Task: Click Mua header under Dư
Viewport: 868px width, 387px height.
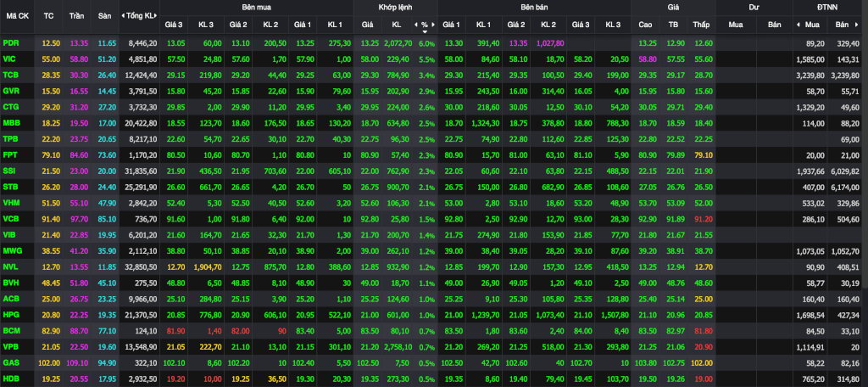Action: (x=736, y=25)
